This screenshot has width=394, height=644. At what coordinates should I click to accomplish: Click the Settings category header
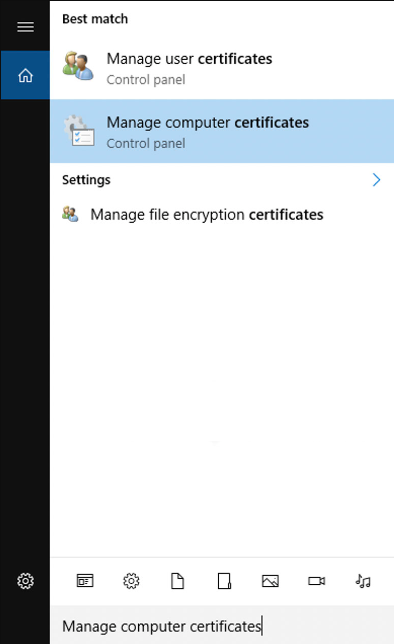point(86,180)
